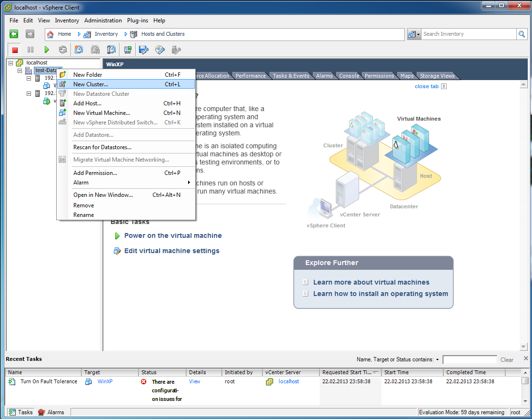Click the View details link in Recent Tasks
The height and width of the screenshot is (419, 532).
(x=194, y=382)
